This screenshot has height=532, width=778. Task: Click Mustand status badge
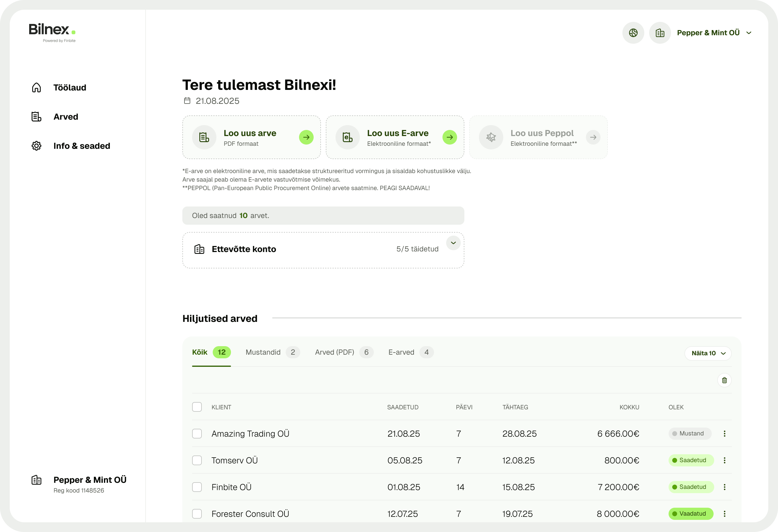pos(690,434)
